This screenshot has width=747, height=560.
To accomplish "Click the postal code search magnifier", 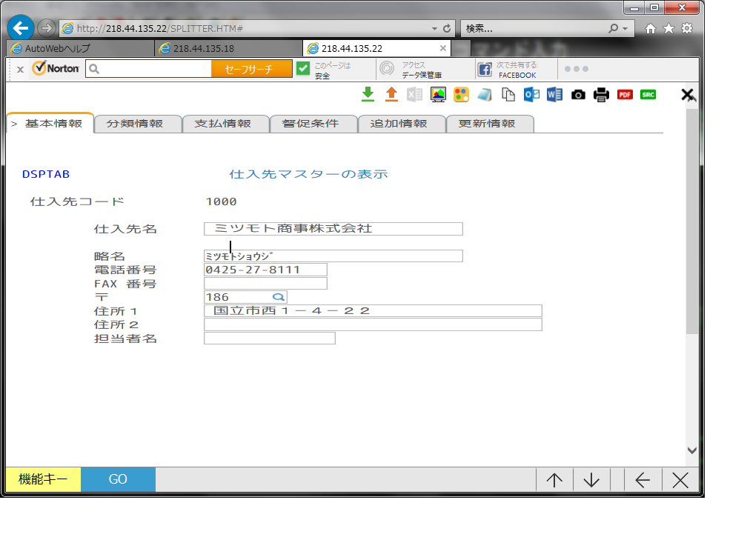I will pyautogui.click(x=278, y=297).
